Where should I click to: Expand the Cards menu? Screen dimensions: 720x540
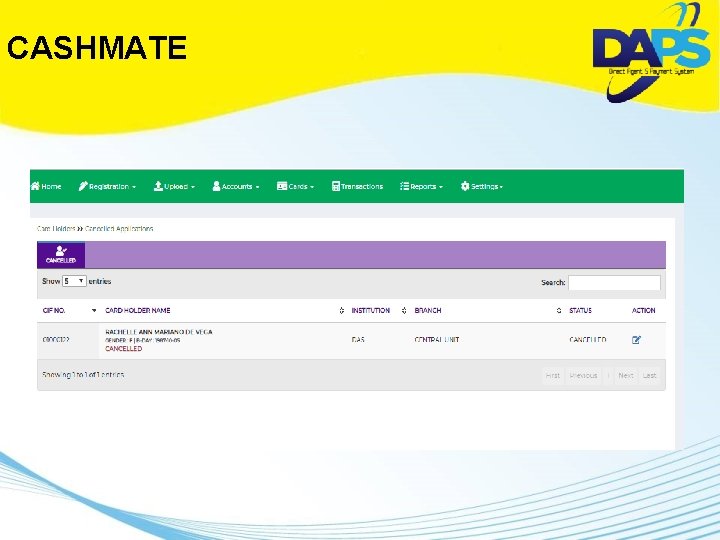coord(296,186)
